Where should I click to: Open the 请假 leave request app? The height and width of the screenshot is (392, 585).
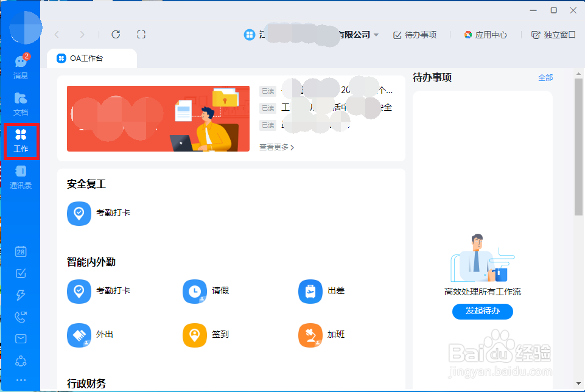click(x=206, y=292)
